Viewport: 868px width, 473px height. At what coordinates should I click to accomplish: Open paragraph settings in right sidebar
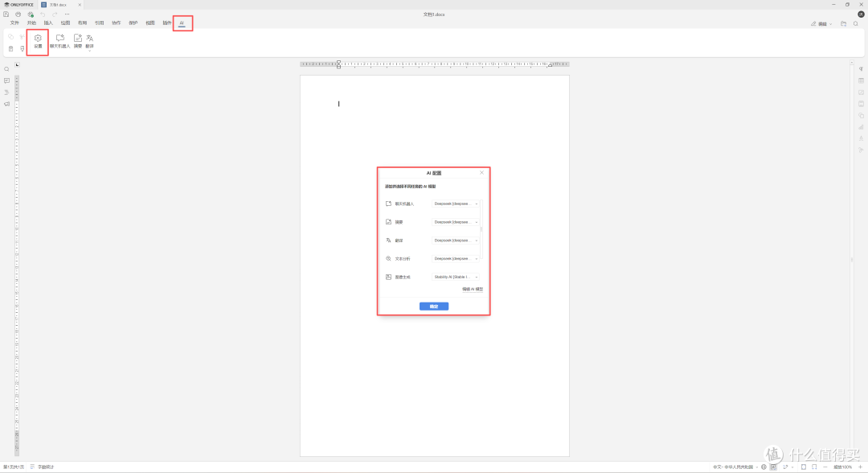[861, 69]
